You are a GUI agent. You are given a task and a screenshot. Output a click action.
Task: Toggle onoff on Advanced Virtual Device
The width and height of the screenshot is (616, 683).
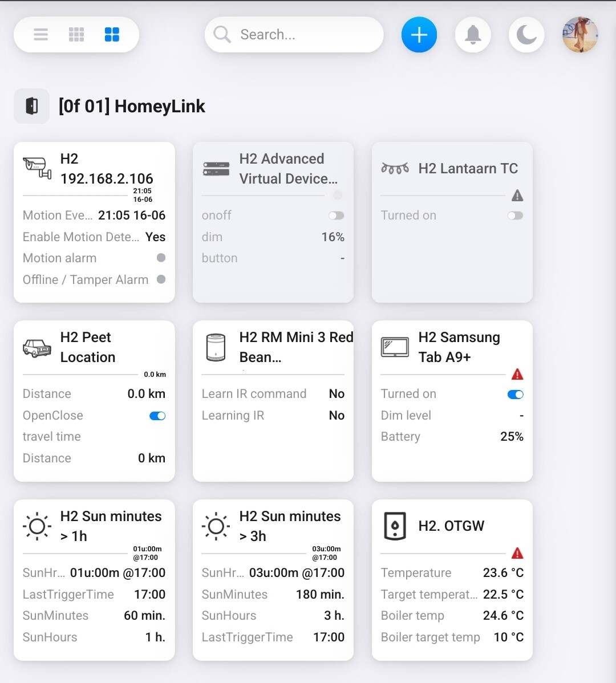click(337, 216)
